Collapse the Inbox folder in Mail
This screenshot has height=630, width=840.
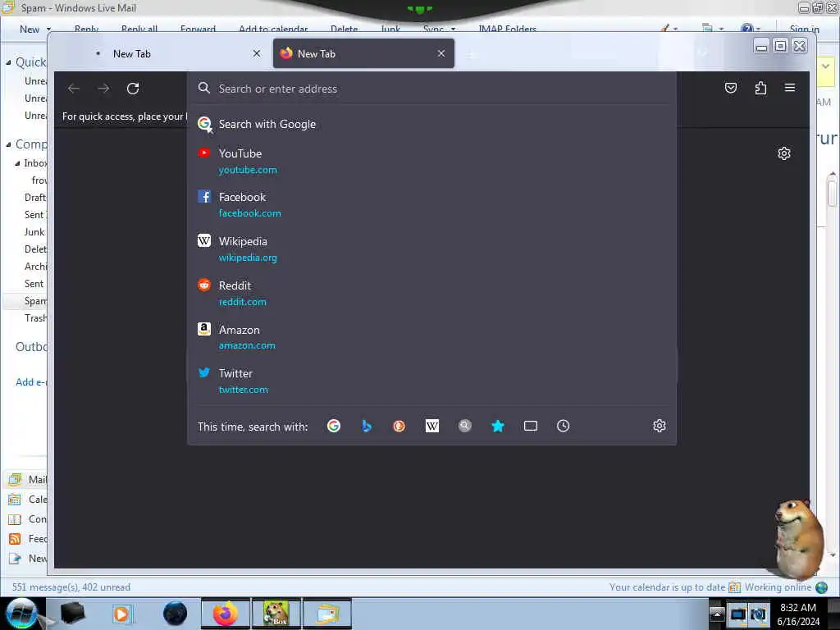pos(18,163)
